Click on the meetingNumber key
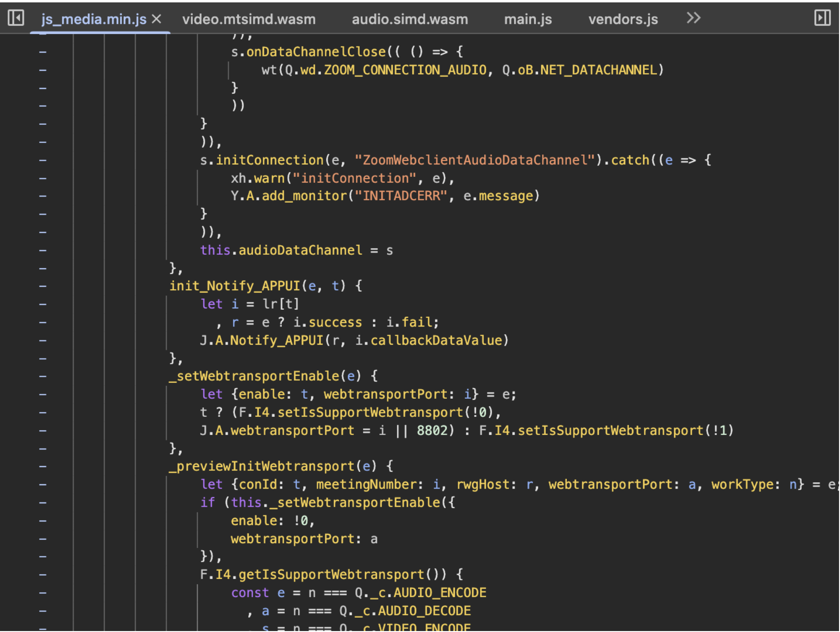Viewport: 840px width, 632px height. coord(366,485)
